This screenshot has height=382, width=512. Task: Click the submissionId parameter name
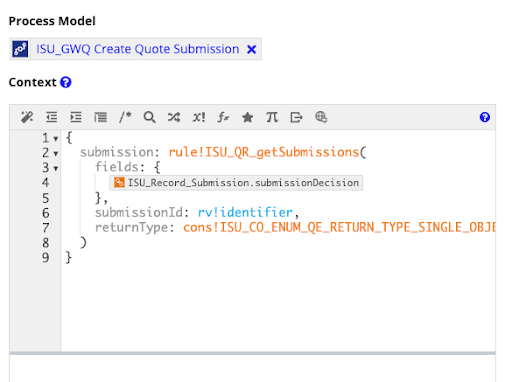click(139, 212)
